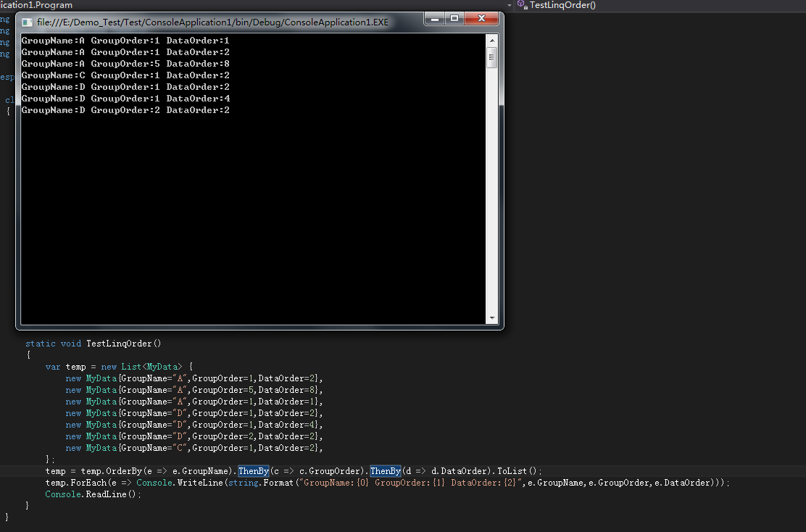The image size is (806, 532).
Task: Click Console.WriteLine call in ForEach line
Action: click(x=180, y=483)
